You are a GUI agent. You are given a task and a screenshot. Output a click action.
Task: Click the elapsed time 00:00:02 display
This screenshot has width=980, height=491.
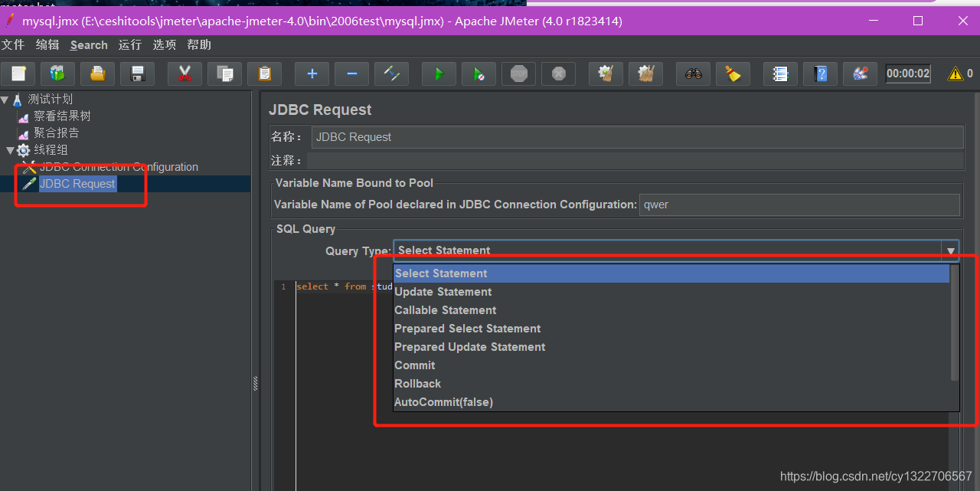tap(908, 74)
